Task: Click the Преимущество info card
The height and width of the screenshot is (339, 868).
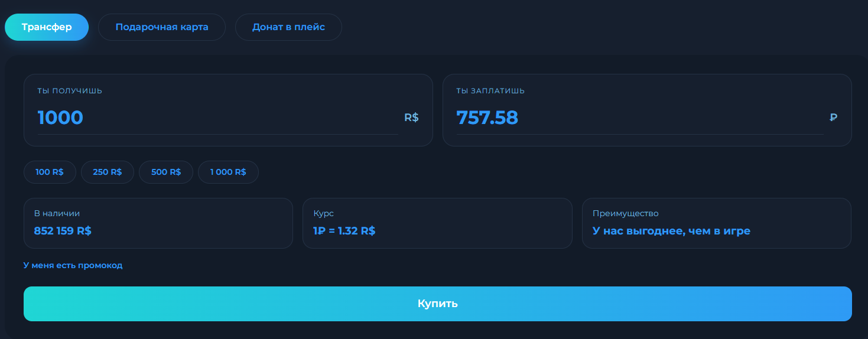Action: pos(717,223)
